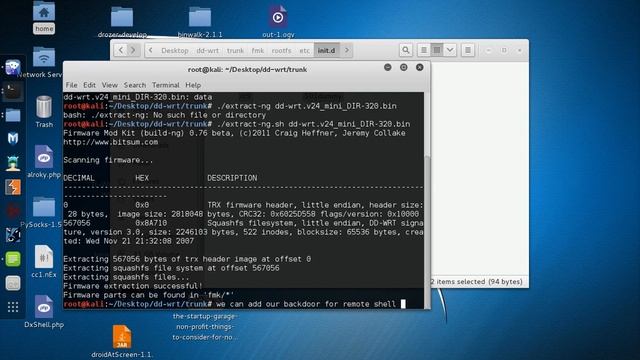Select fmk in the path bar
Screen dimensions: 640x360
coord(258,51)
